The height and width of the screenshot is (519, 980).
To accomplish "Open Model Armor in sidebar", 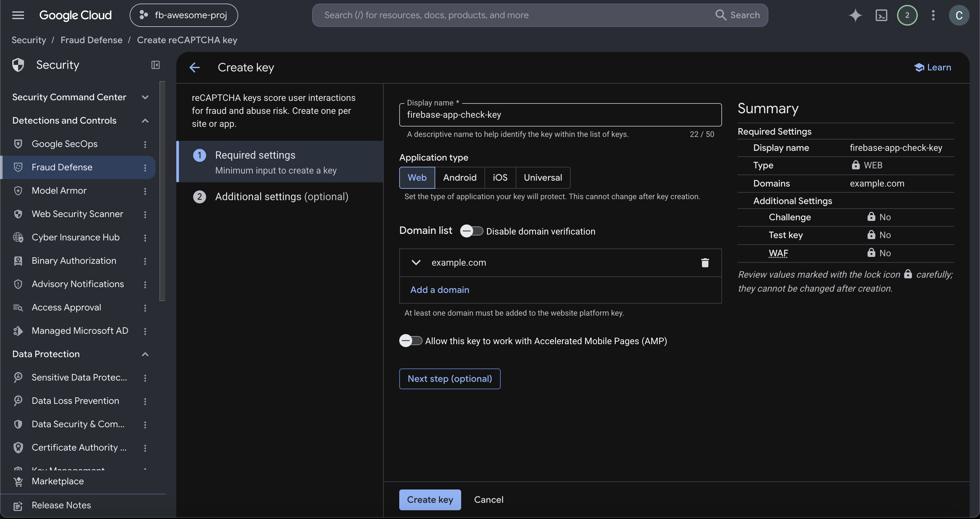I will (x=59, y=191).
